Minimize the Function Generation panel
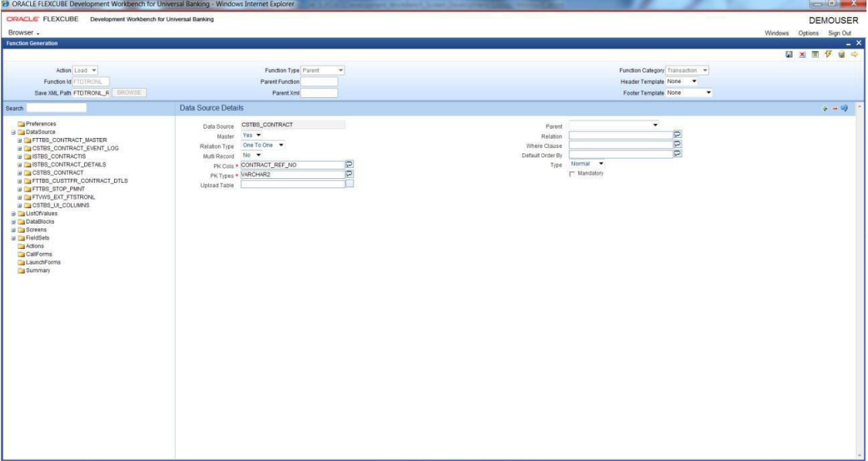This screenshot has width=868, height=461. 849,43
